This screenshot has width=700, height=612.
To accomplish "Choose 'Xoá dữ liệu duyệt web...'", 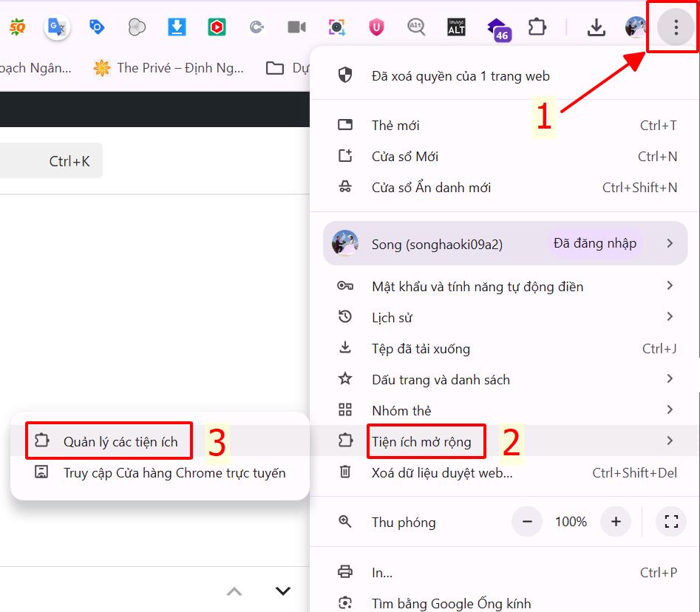I will pyautogui.click(x=504, y=472).
